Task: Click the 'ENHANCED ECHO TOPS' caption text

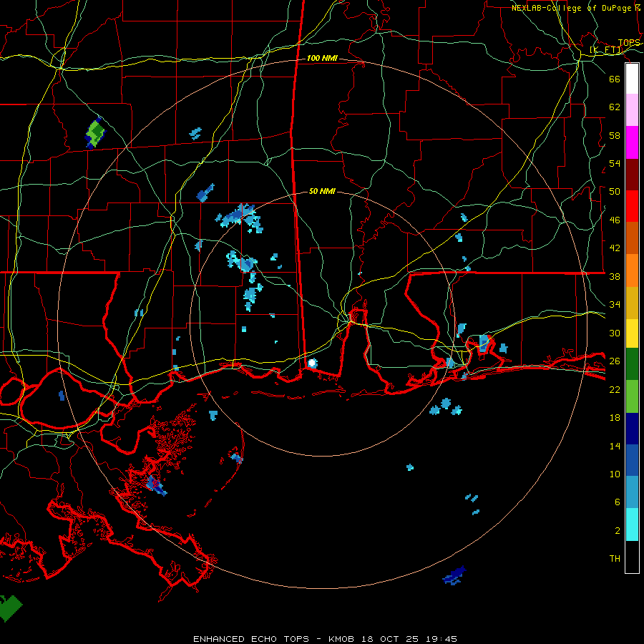Action: tap(251, 639)
